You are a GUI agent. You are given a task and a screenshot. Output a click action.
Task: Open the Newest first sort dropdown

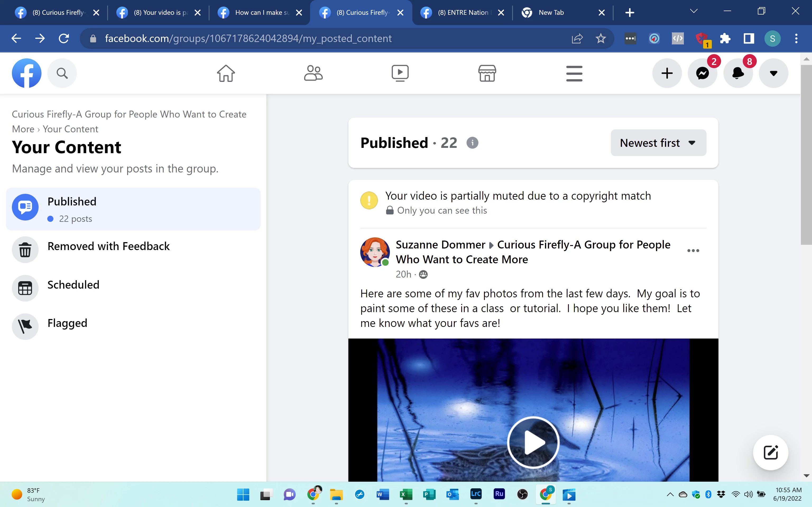coord(658,143)
